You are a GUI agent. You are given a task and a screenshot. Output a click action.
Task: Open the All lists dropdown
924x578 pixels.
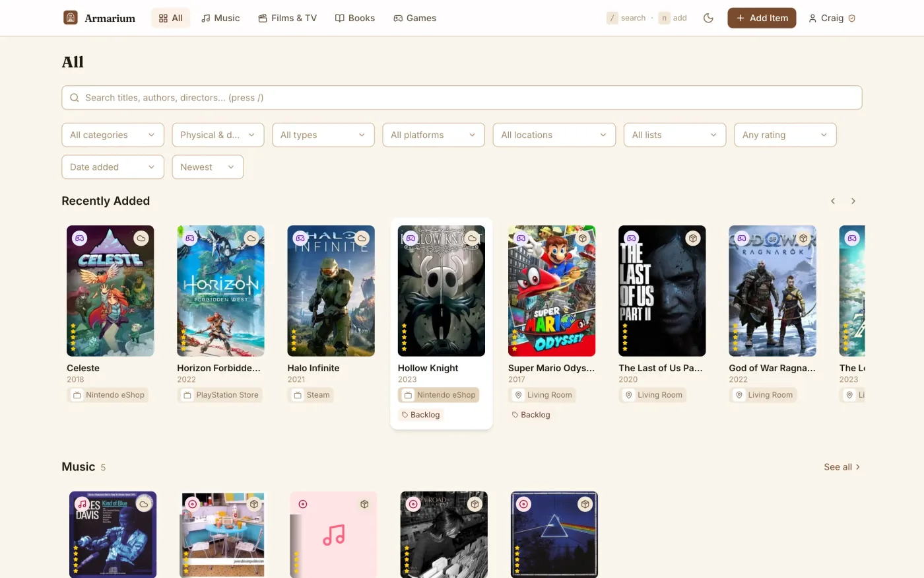pos(675,135)
